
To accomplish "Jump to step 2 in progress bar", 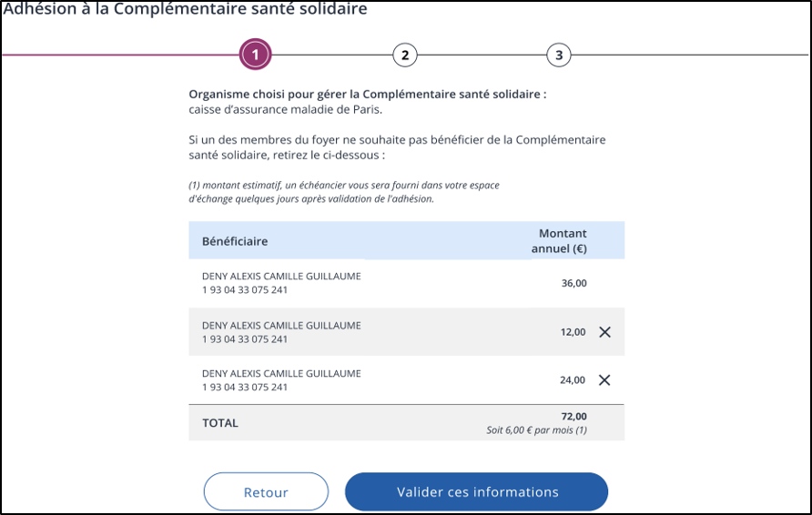I will pyautogui.click(x=405, y=56).
